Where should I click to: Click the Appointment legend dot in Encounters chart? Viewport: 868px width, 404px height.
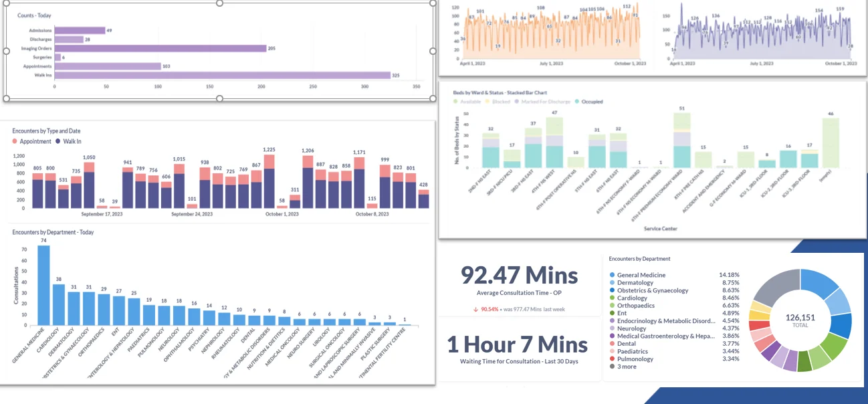[x=15, y=142]
